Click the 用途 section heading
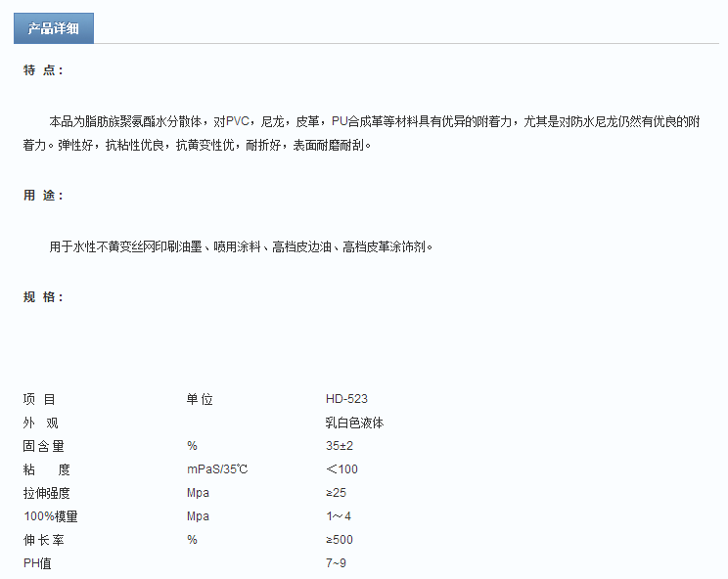The image size is (728, 579). [44, 196]
